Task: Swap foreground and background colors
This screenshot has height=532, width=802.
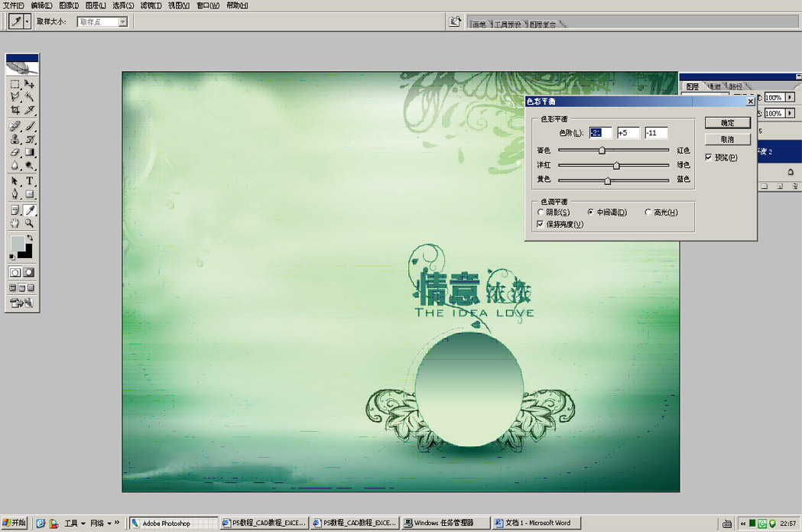Action: coord(29,238)
